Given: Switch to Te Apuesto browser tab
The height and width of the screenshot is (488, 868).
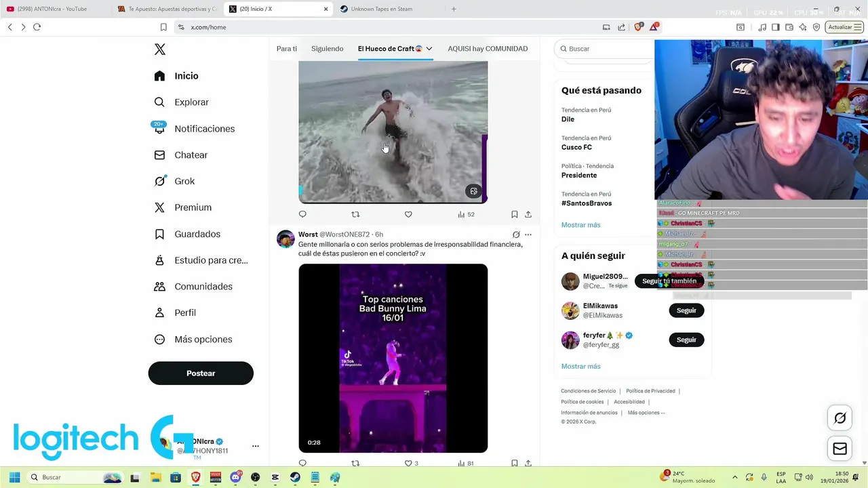Looking at the screenshot, I should point(167,9).
